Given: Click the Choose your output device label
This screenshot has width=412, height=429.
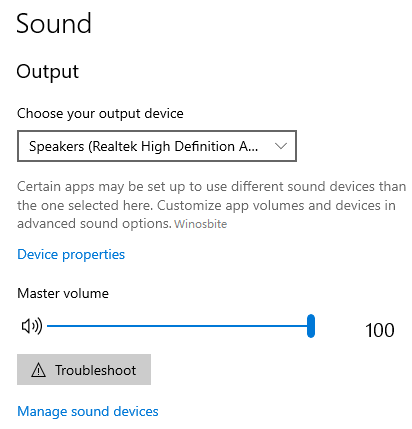Looking at the screenshot, I should 100,114.
